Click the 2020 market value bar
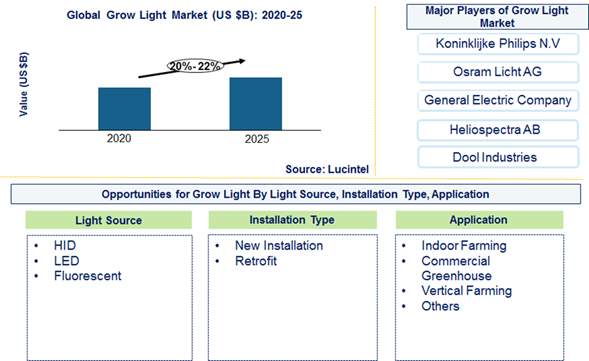 124,109
